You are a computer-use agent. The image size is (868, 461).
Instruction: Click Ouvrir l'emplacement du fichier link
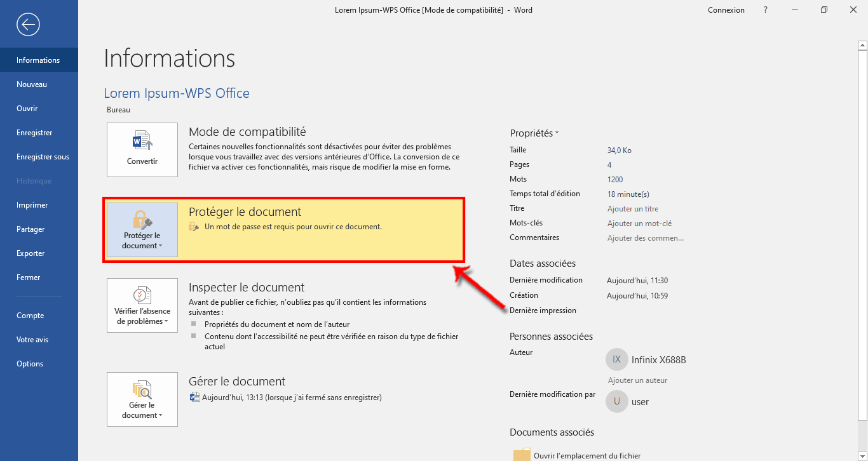(587, 455)
